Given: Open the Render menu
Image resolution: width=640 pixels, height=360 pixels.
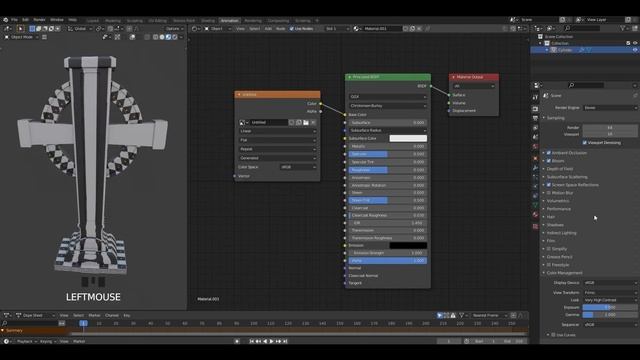Looking at the screenshot, I should coord(39,20).
